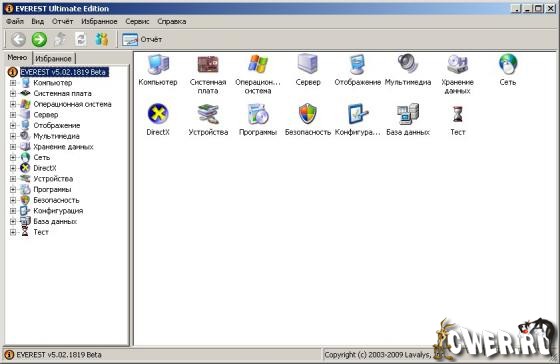Image resolution: width=560 pixels, height=364 pixels.
Task: Open the Сервис menu
Action: [137, 21]
